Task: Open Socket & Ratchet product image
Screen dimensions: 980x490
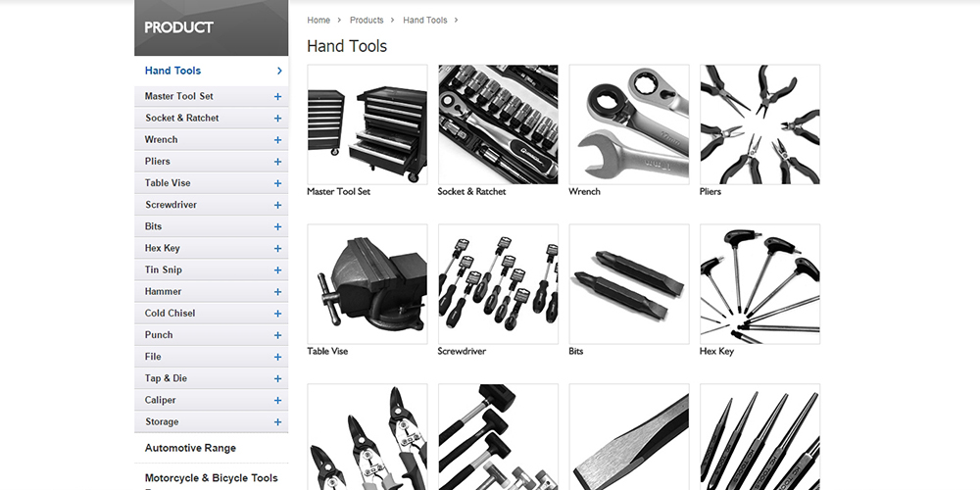Action: tap(498, 124)
